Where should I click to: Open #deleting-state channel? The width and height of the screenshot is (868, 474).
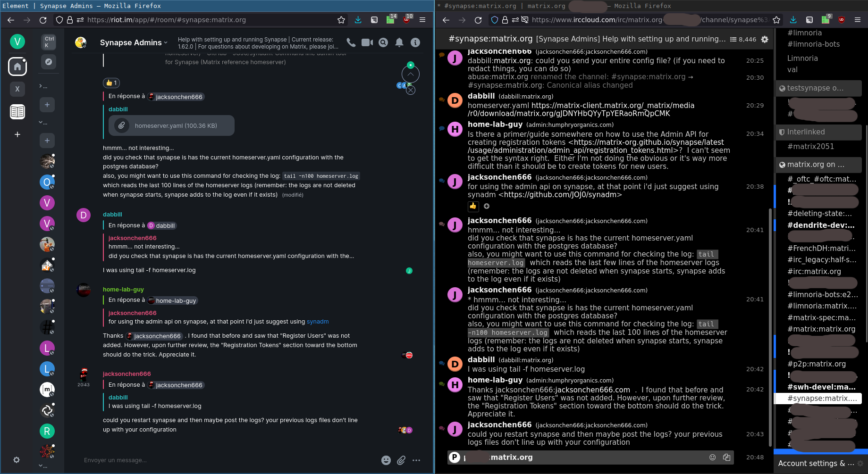pos(819,214)
